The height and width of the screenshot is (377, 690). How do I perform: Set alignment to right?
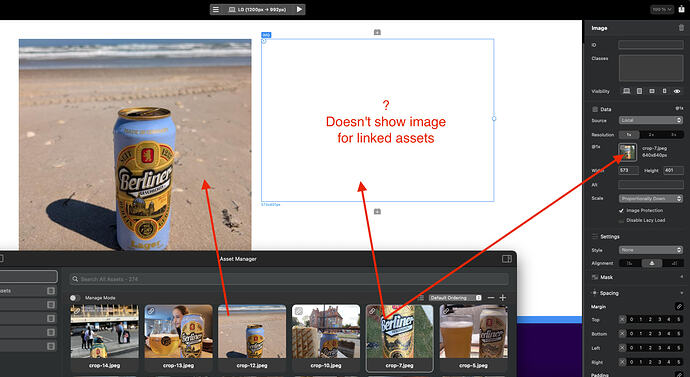674,264
